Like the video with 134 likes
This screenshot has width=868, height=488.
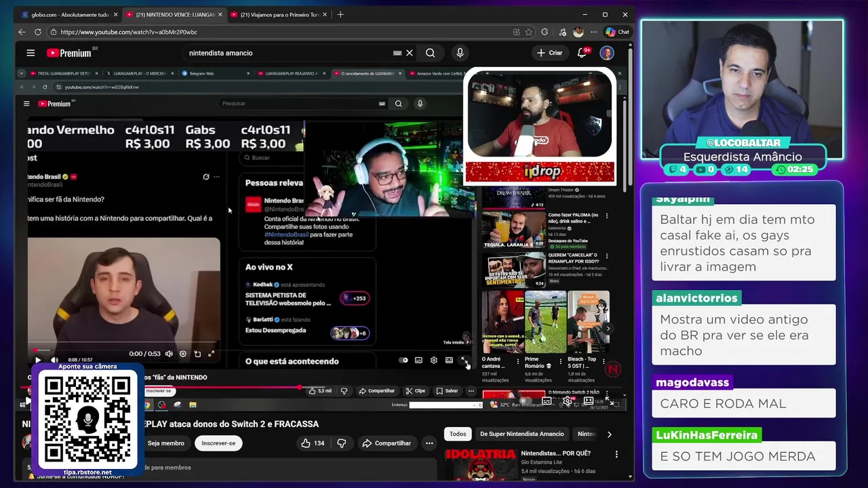(313, 443)
